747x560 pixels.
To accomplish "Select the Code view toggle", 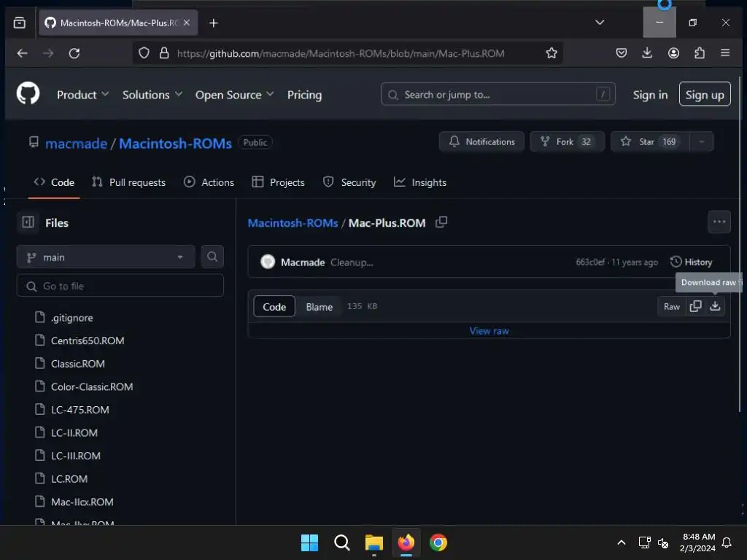I will [x=274, y=307].
